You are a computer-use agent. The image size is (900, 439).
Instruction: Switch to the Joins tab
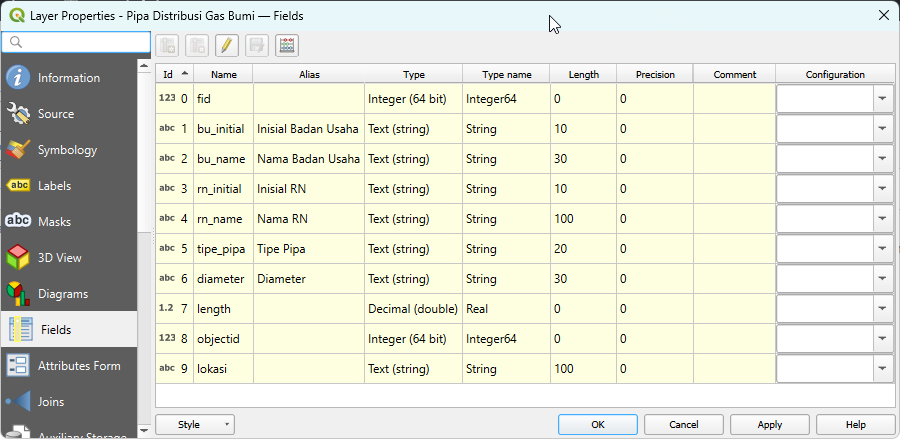50,402
